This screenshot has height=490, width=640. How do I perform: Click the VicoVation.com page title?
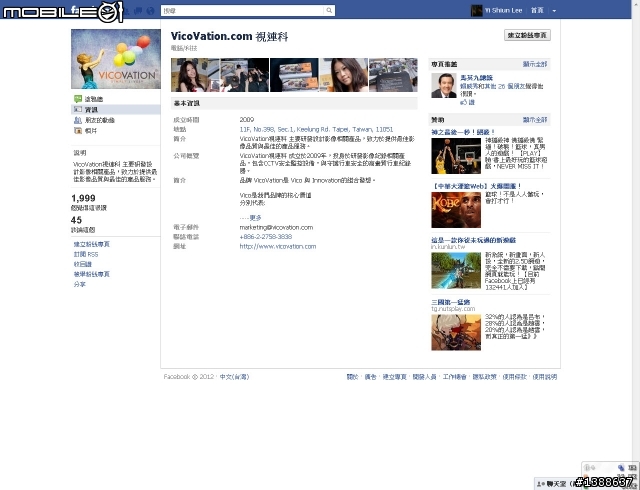click(x=229, y=36)
